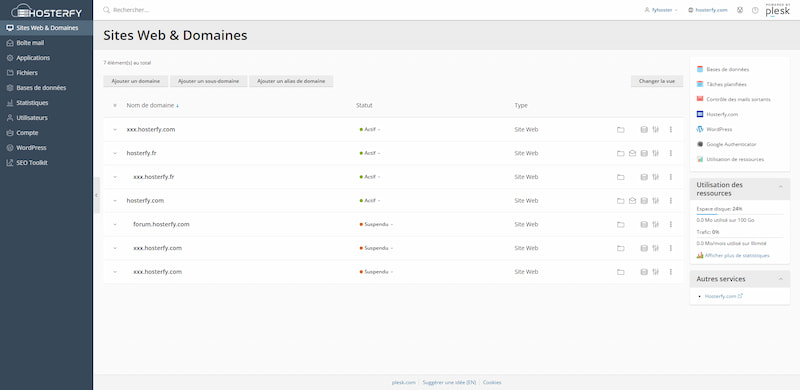Expand the Actif xxx.hosterfy.com row chevron
The height and width of the screenshot is (390, 800).
pyautogui.click(x=115, y=130)
